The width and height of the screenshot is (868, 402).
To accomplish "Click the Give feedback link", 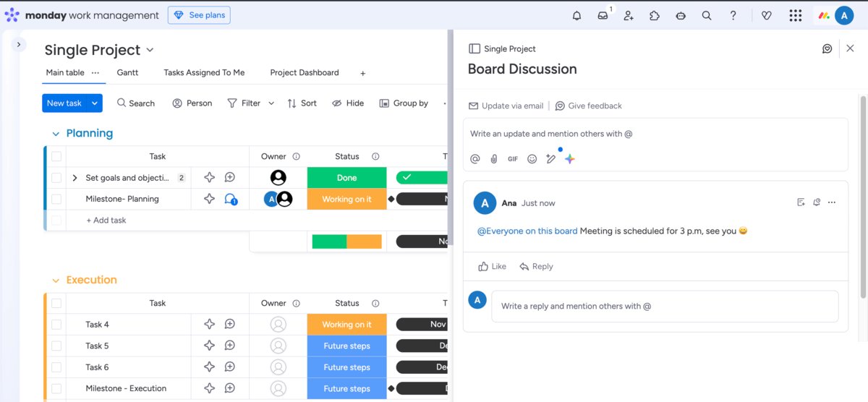I will click(x=588, y=106).
